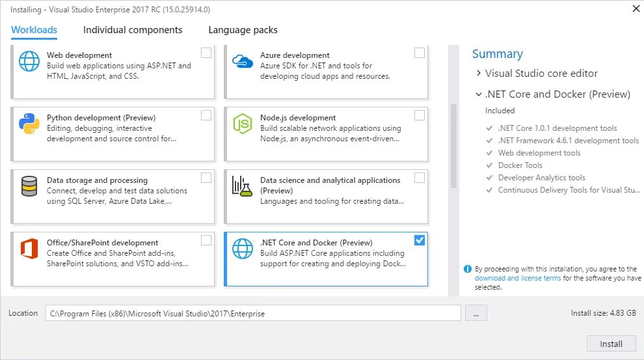
Task: Open the download and license terms link
Action: pyautogui.click(x=518, y=278)
